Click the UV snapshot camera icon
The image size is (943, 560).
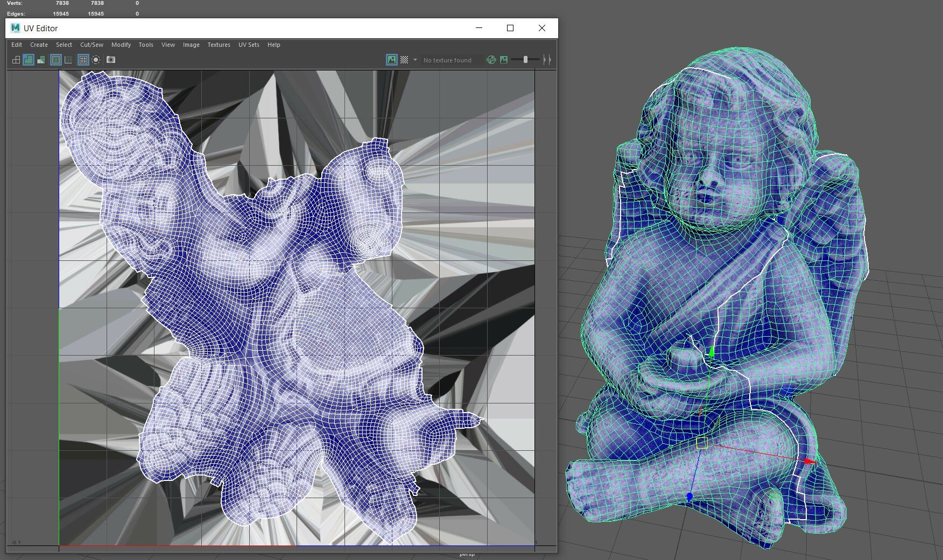[x=111, y=60]
